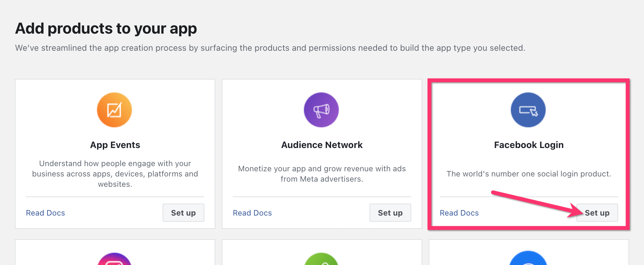Click the purple Audience Network megaphone icon
The image size is (644, 265).
click(x=321, y=110)
